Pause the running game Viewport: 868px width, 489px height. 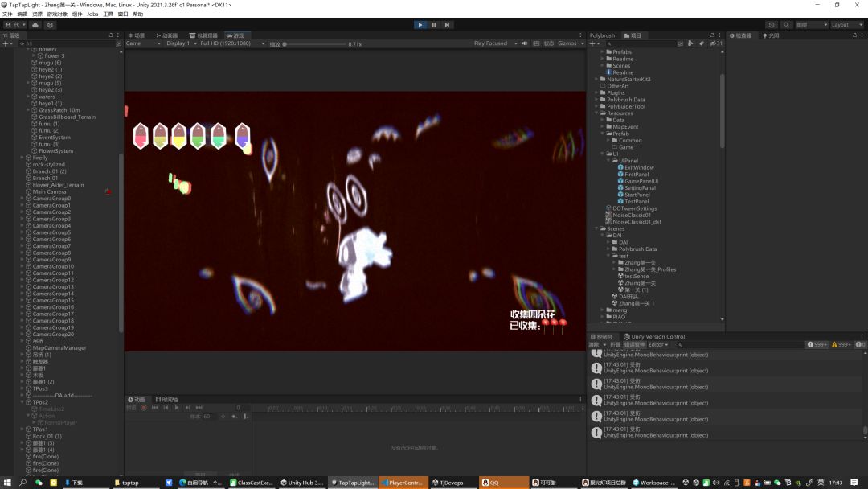click(434, 25)
